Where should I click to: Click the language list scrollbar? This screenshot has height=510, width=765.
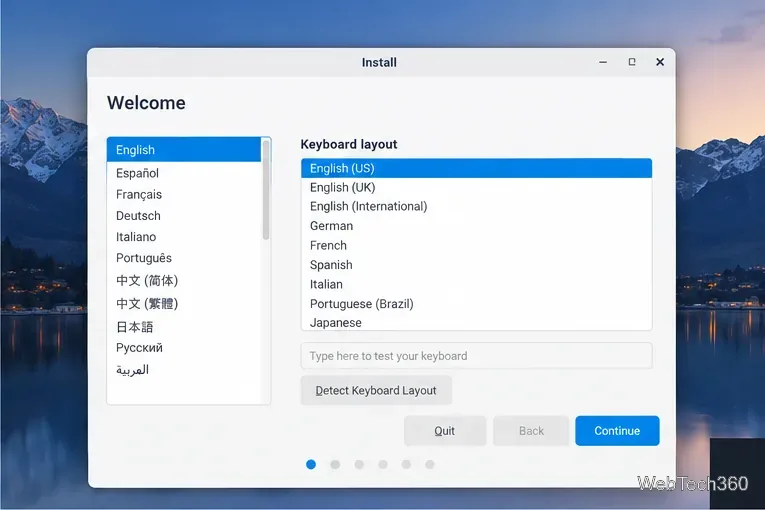pos(266,190)
